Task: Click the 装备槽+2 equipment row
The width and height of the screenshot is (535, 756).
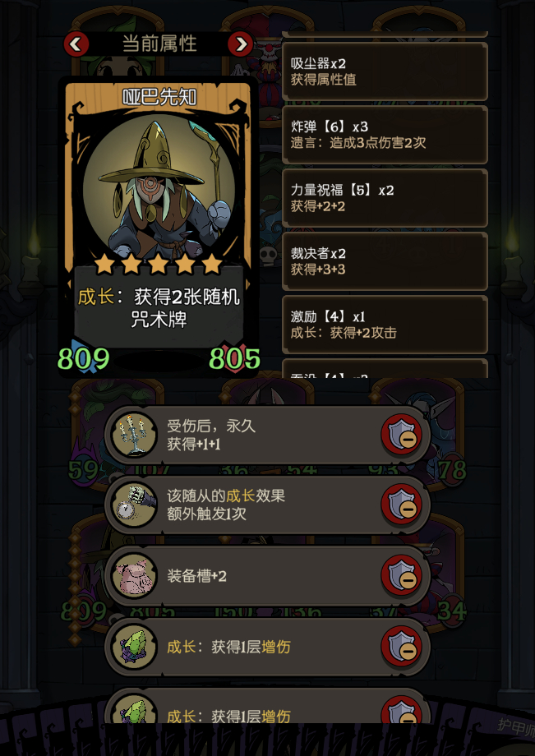Action: 267,576
